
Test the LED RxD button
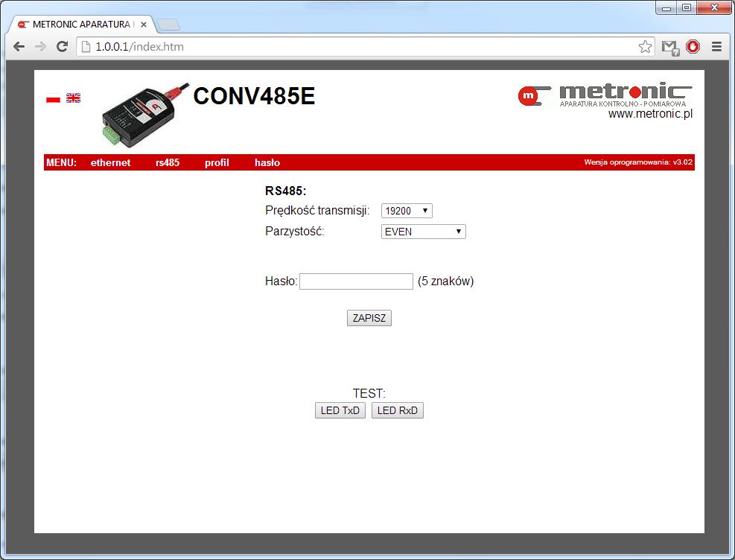[x=398, y=410]
